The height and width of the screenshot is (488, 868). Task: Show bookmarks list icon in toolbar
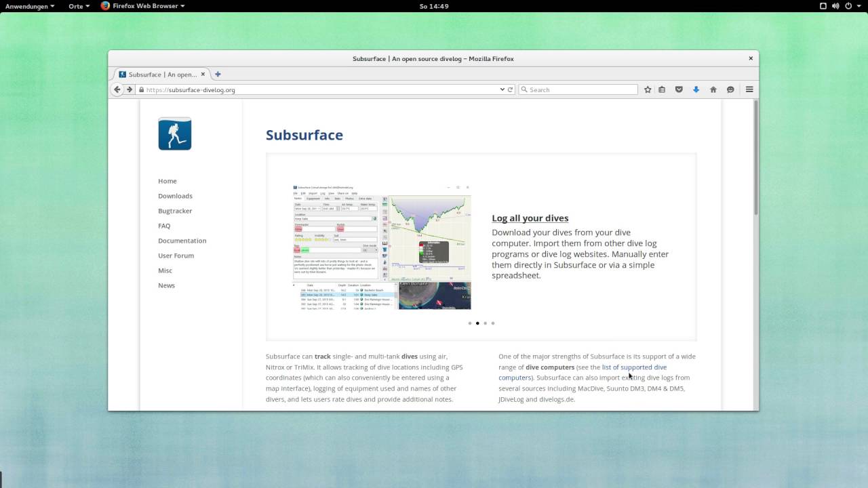(662, 89)
